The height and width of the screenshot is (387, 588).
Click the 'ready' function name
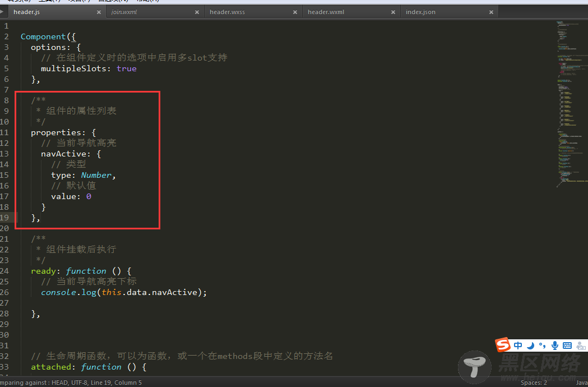[x=44, y=271]
